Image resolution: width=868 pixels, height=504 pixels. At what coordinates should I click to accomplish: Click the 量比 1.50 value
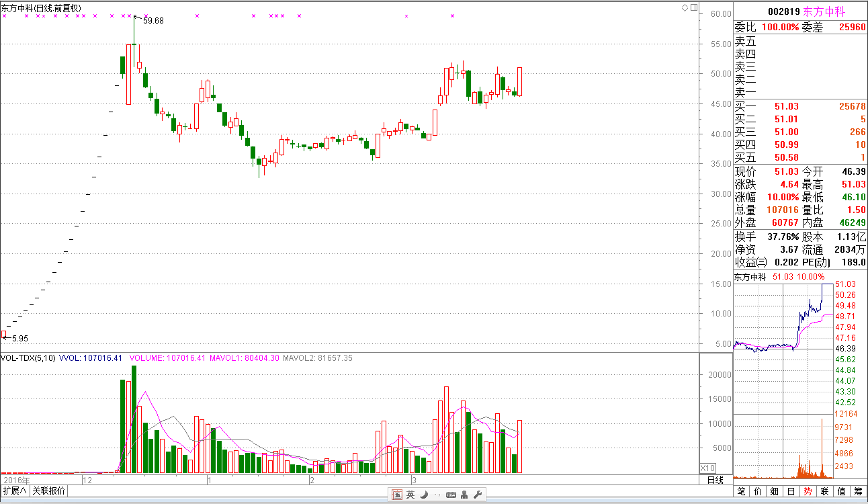point(857,210)
